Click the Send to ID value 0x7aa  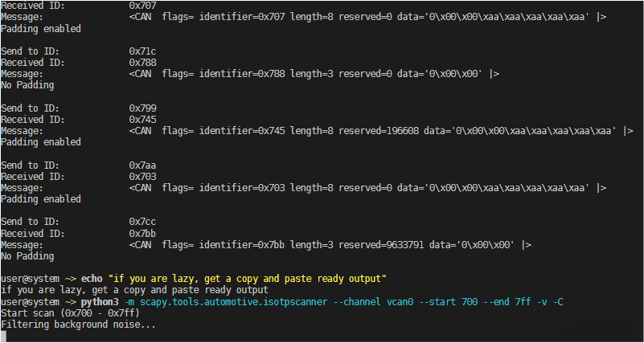(x=142, y=165)
